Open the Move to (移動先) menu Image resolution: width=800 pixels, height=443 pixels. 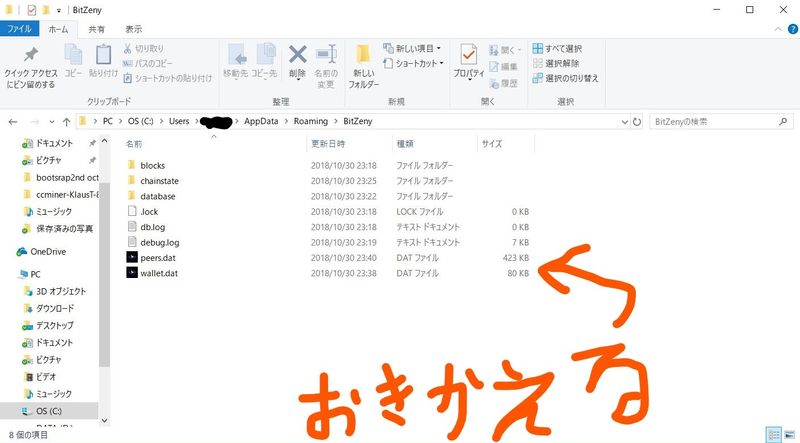pyautogui.click(x=236, y=61)
